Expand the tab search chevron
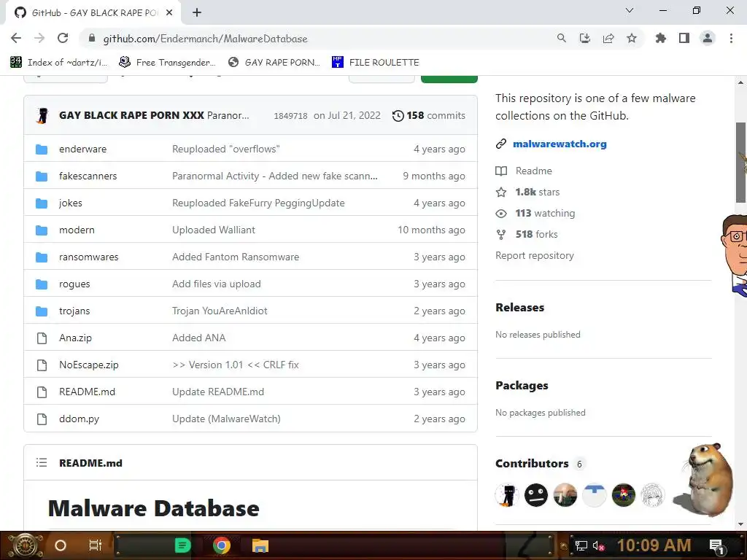 click(630, 10)
